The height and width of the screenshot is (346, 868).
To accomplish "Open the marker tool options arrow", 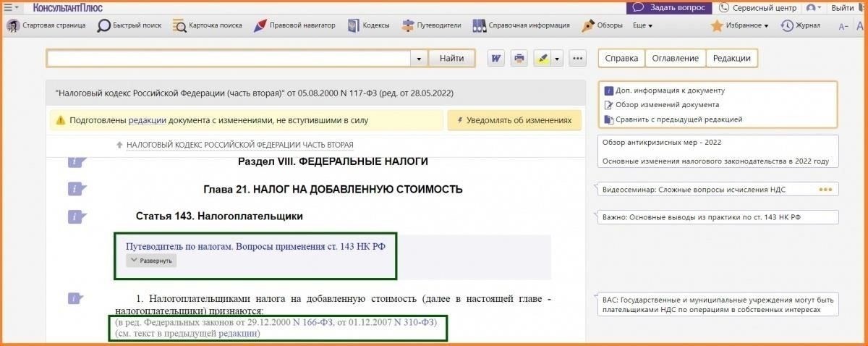I will click(x=556, y=59).
